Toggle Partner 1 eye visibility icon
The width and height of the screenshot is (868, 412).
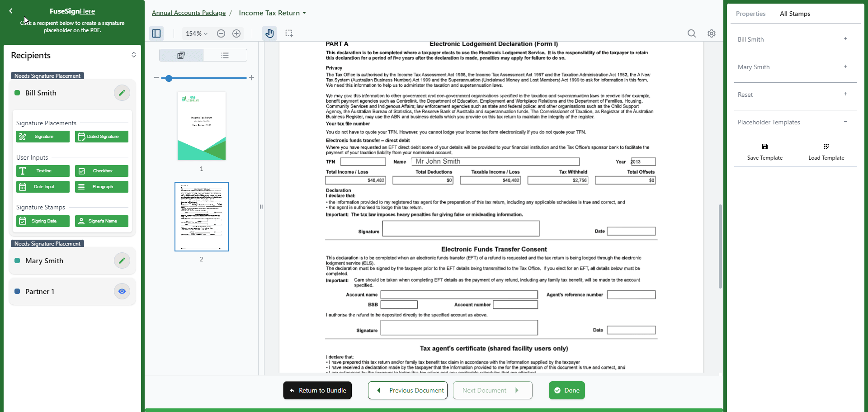click(122, 291)
